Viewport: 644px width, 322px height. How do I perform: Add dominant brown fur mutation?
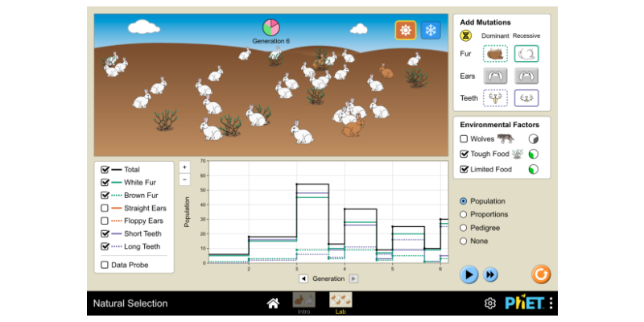click(494, 54)
